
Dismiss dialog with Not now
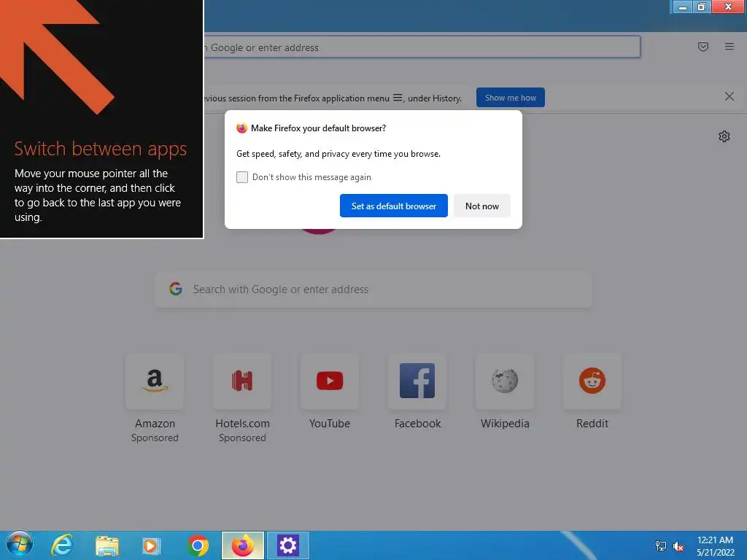click(x=481, y=206)
